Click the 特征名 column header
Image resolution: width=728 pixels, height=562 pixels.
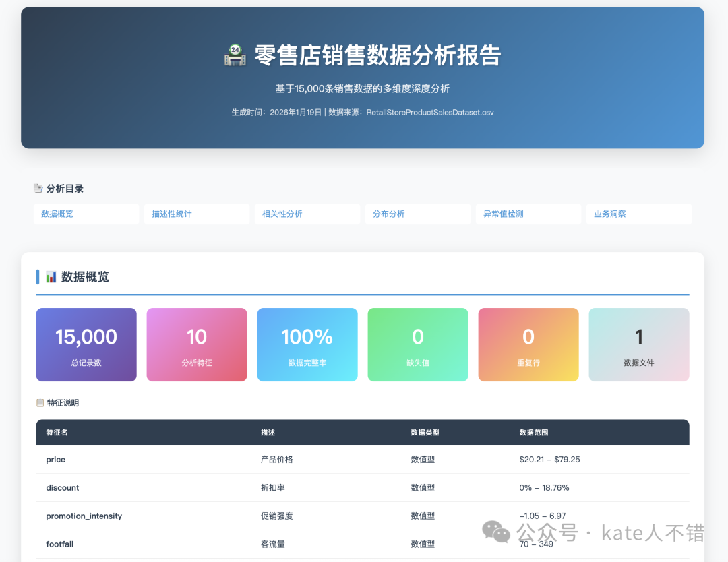click(57, 433)
